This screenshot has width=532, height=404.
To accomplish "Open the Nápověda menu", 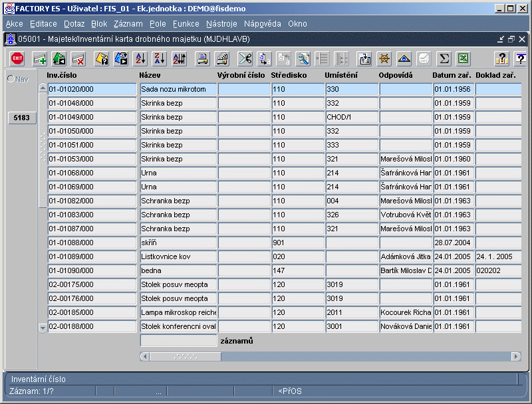I will 262,24.
